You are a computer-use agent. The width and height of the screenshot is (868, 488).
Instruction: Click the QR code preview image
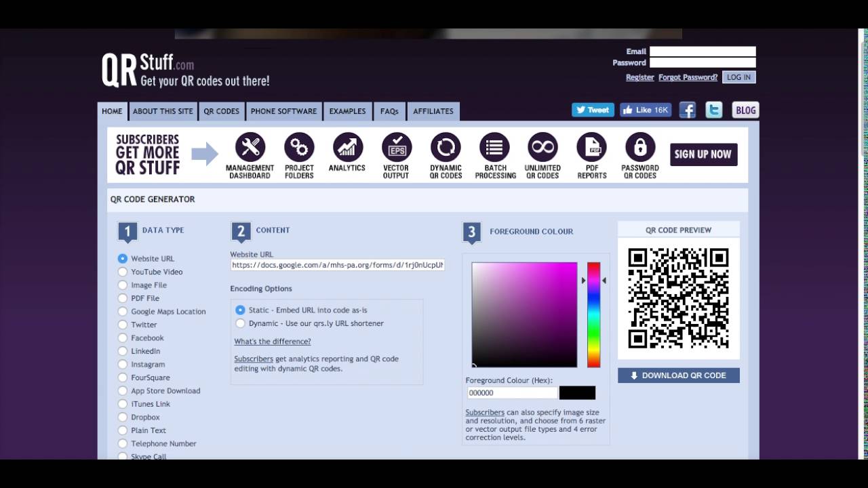point(678,298)
